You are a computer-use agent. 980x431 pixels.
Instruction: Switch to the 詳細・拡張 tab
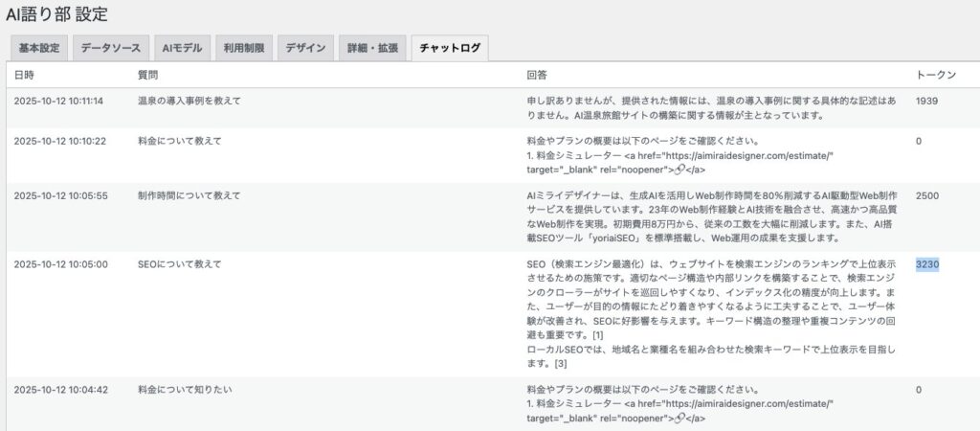coord(373,48)
